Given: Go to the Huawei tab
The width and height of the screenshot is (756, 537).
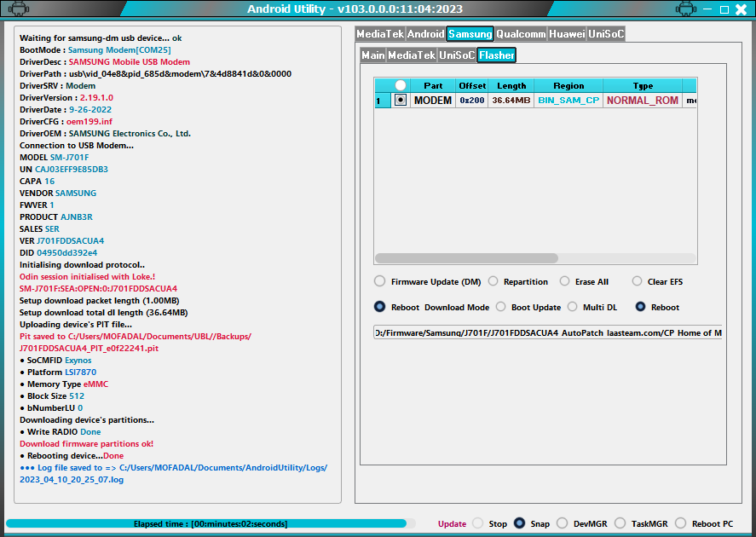Looking at the screenshot, I should (x=567, y=34).
